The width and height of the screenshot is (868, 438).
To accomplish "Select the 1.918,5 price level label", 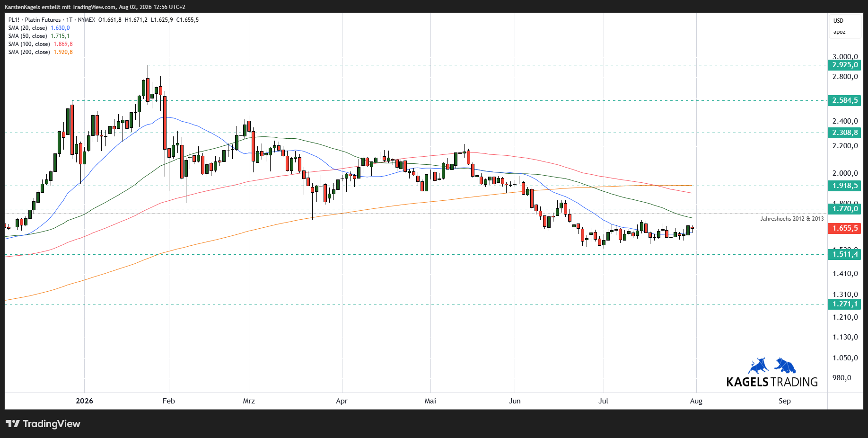I will click(845, 186).
